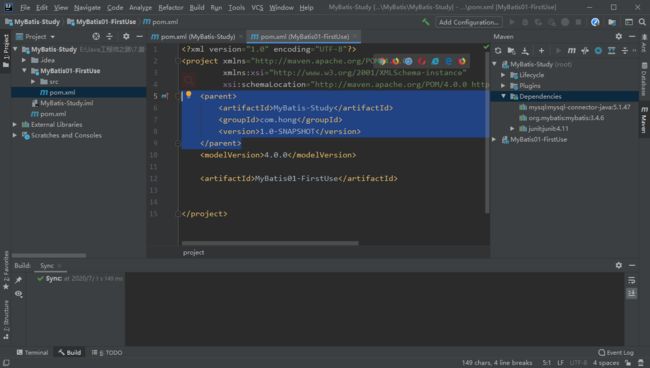Expand External Libraries node
650x368 pixels.
pyautogui.click(x=15, y=124)
